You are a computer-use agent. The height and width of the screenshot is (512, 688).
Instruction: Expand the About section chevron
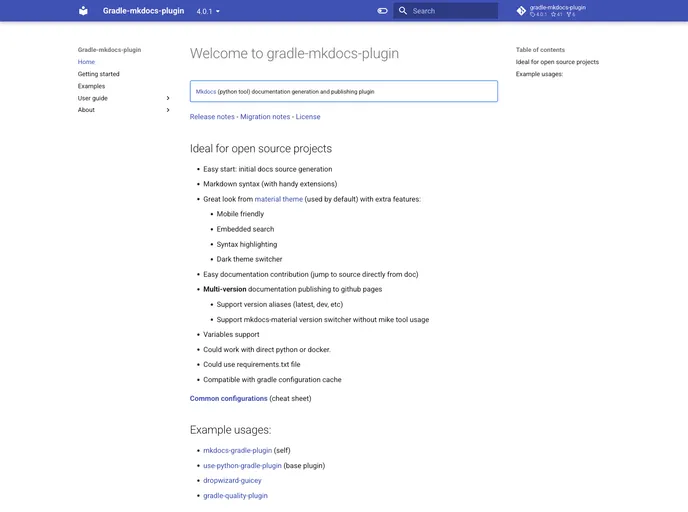click(168, 110)
